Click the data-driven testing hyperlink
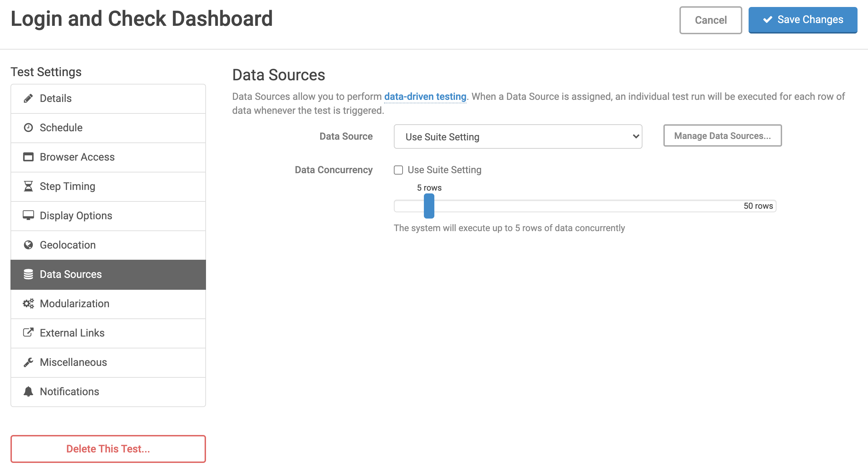This screenshot has height=472, width=868. [425, 96]
